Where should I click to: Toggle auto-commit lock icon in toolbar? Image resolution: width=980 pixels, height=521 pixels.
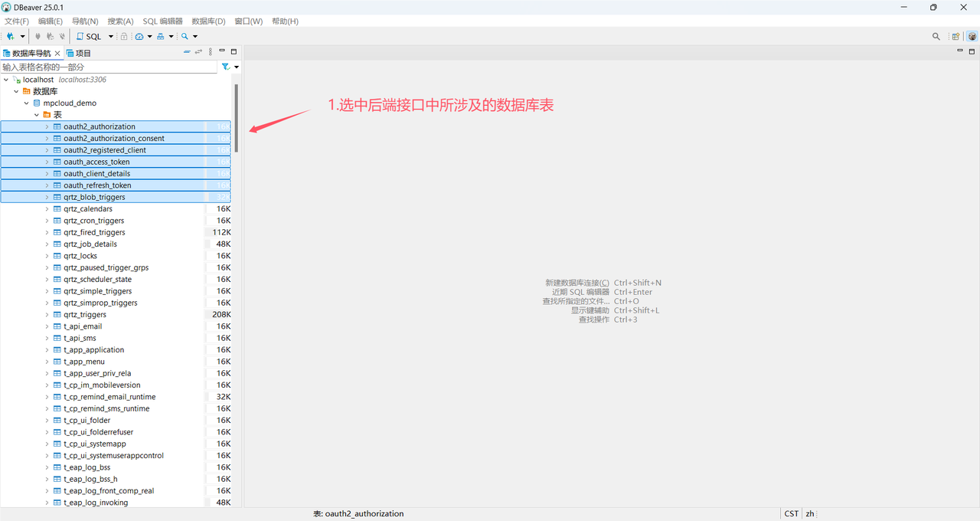[125, 36]
